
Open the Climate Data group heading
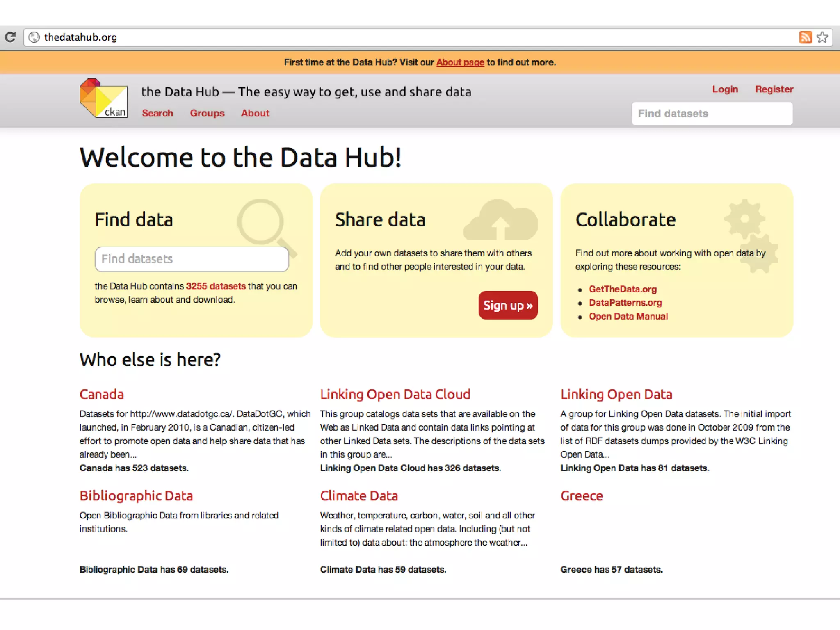(x=359, y=495)
